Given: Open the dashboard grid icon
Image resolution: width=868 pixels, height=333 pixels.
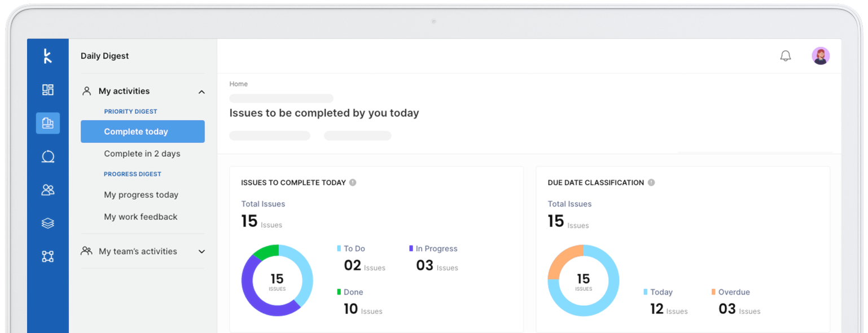Looking at the screenshot, I should pyautogui.click(x=48, y=90).
